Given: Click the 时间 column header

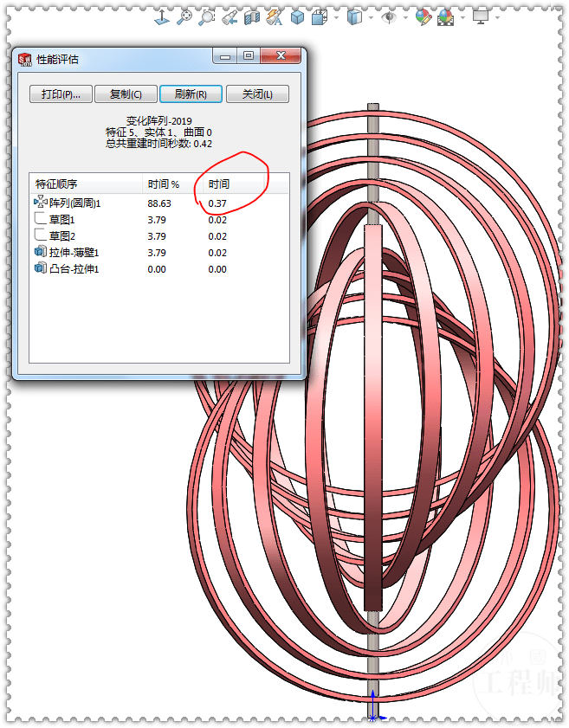Looking at the screenshot, I should (x=235, y=184).
